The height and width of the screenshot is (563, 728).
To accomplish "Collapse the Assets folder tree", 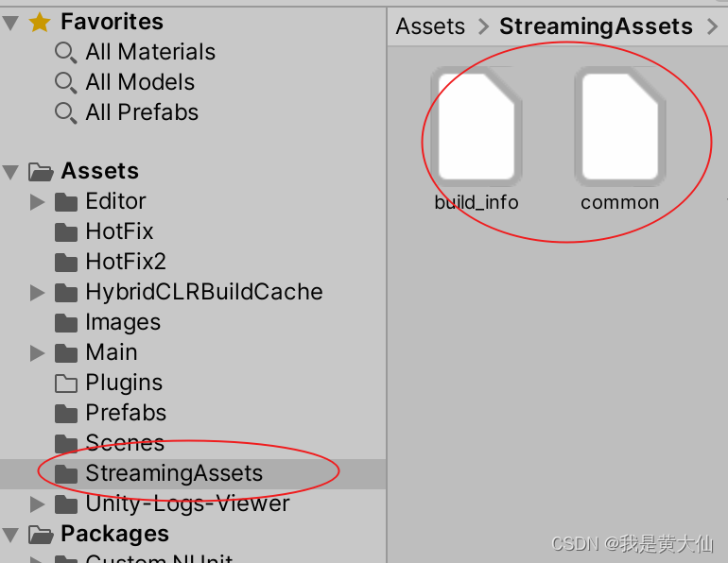I will [x=11, y=172].
